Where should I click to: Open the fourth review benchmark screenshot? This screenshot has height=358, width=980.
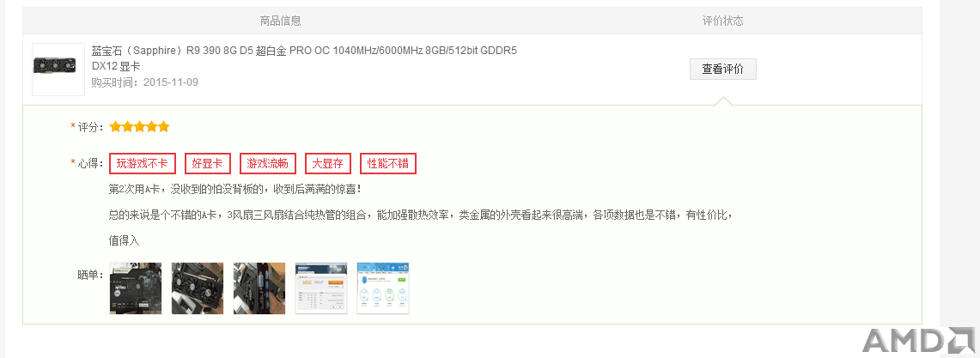tap(321, 288)
